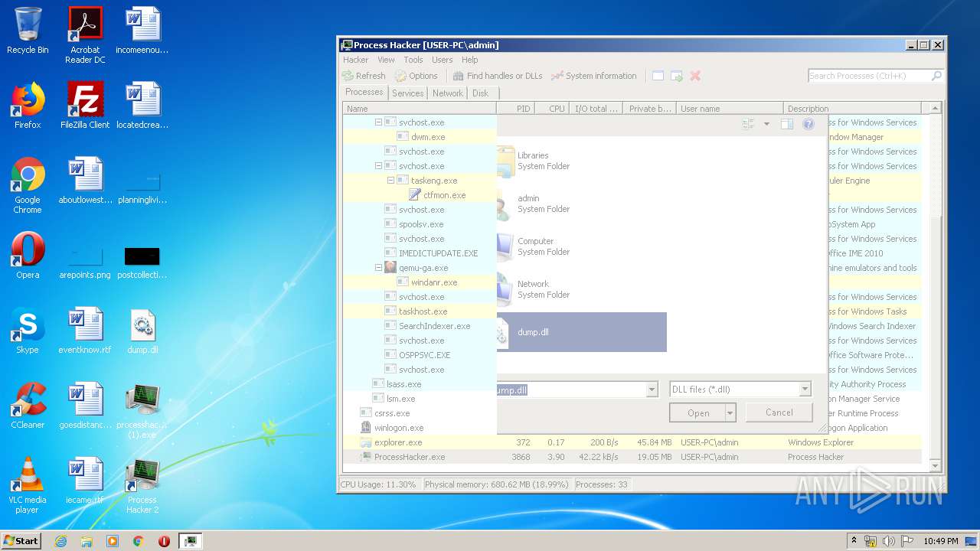980x551 pixels.
Task: Select the Opera desktop shortcut
Action: pyautogui.click(x=28, y=256)
